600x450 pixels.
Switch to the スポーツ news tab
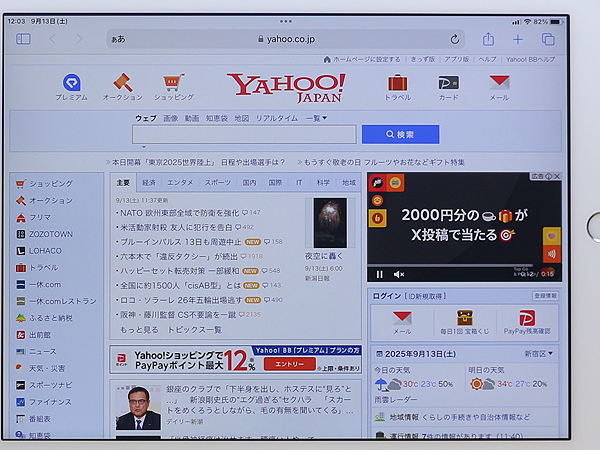pos(218,183)
